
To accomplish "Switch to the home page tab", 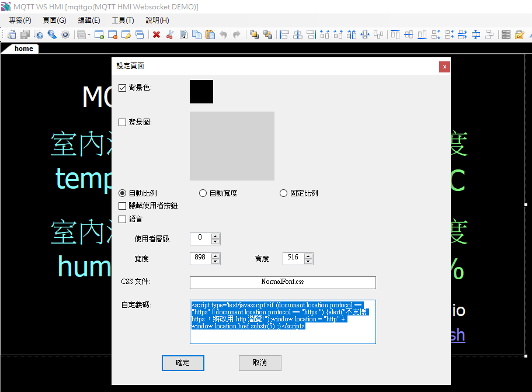I will tap(23, 48).
